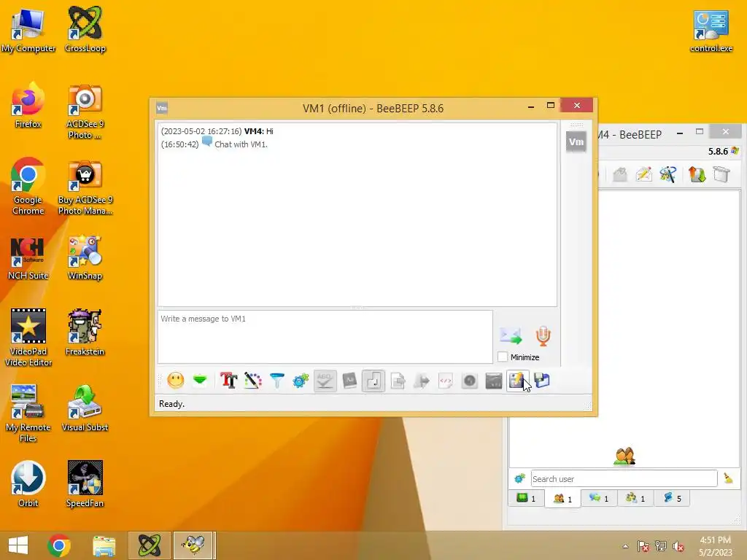Click the Chat with VM1 history line

tap(214, 144)
